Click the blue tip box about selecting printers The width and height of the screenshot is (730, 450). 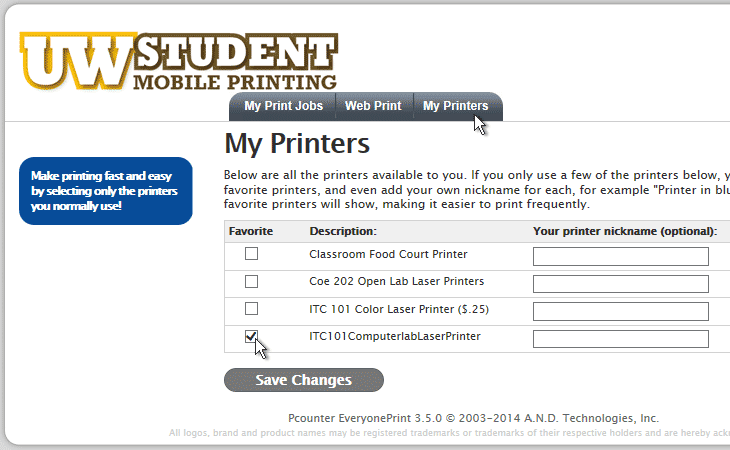(x=106, y=191)
